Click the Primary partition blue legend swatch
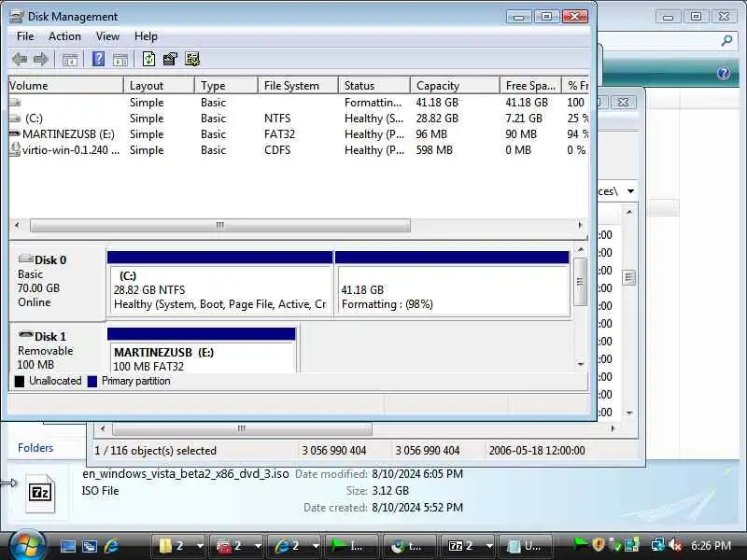Viewport: 747px width, 560px height. [x=92, y=382]
